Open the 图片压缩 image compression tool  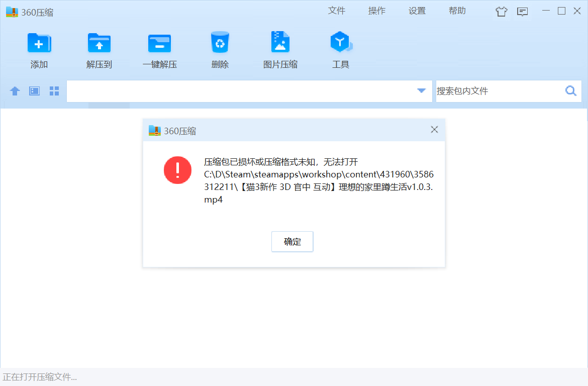point(280,43)
